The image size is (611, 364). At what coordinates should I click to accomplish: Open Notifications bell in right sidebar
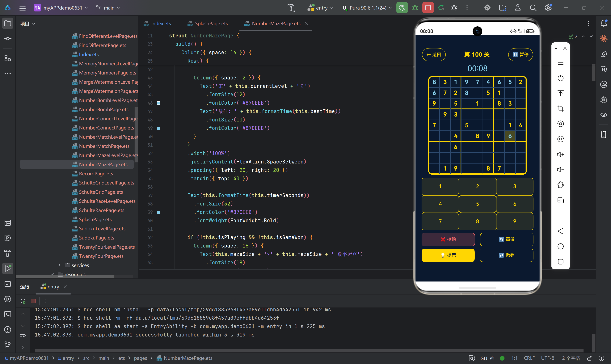pos(604,23)
